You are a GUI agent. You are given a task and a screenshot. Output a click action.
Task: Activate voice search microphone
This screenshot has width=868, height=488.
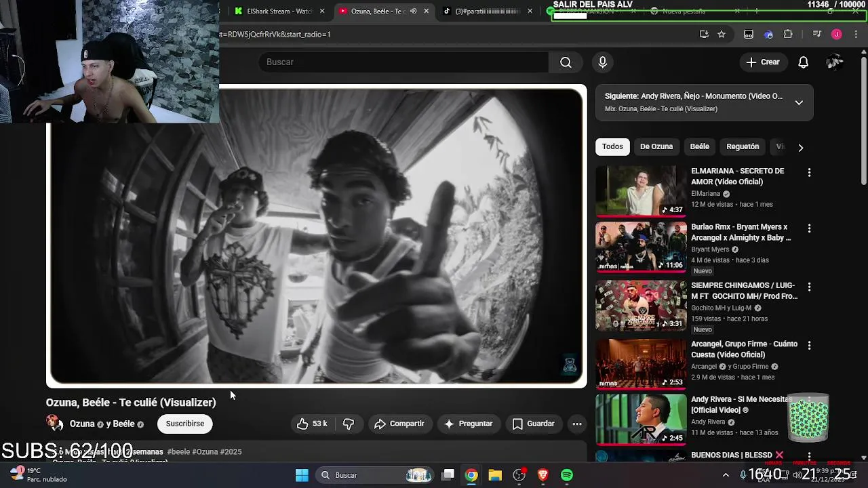(603, 62)
